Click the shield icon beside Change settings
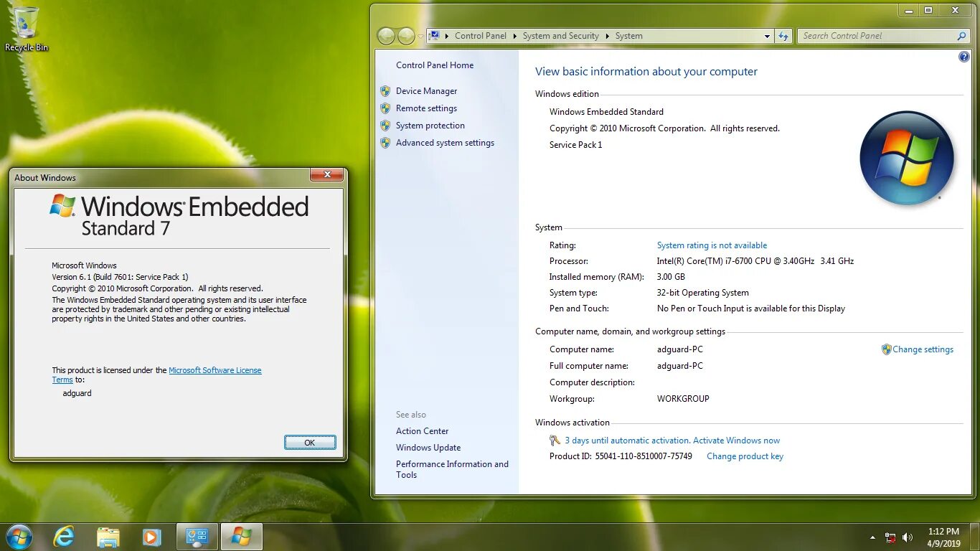980x551 pixels. [886, 349]
